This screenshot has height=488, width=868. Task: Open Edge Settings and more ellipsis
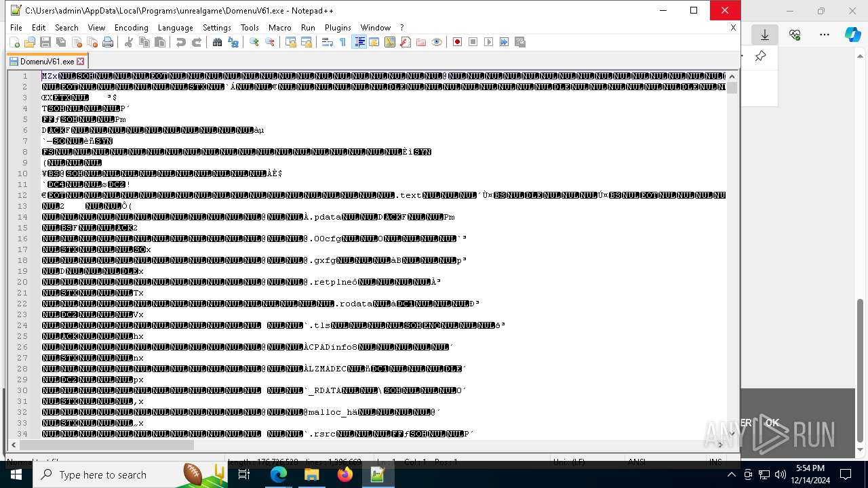tap(825, 35)
